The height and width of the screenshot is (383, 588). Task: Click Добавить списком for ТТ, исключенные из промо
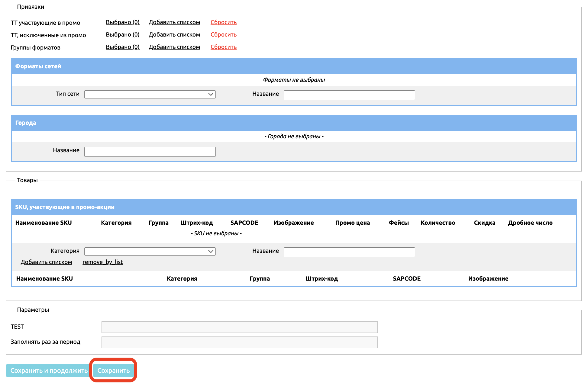[x=174, y=35]
